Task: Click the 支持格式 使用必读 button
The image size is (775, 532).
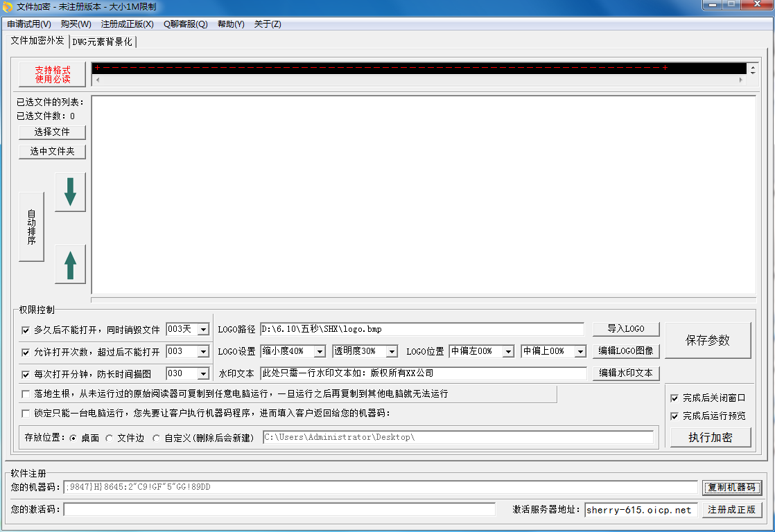Action: point(53,75)
